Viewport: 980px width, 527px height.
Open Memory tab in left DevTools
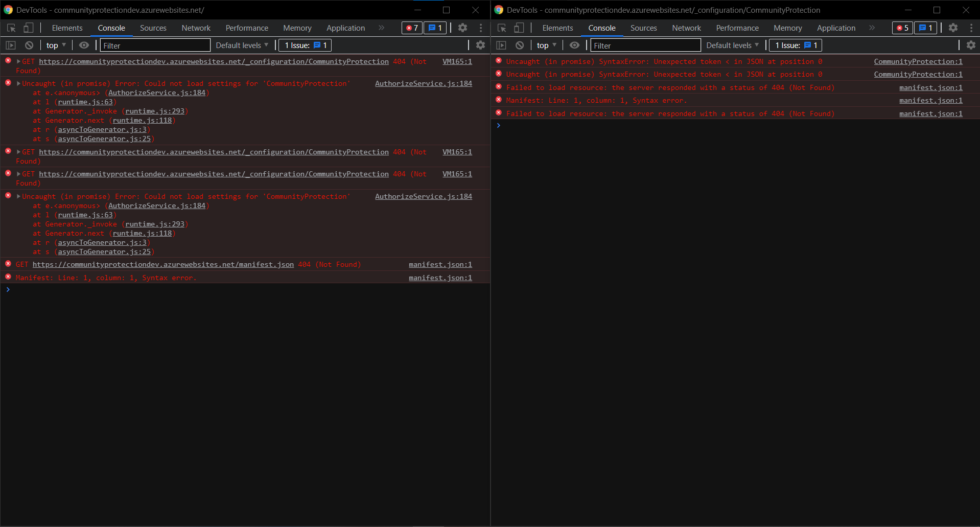click(297, 28)
